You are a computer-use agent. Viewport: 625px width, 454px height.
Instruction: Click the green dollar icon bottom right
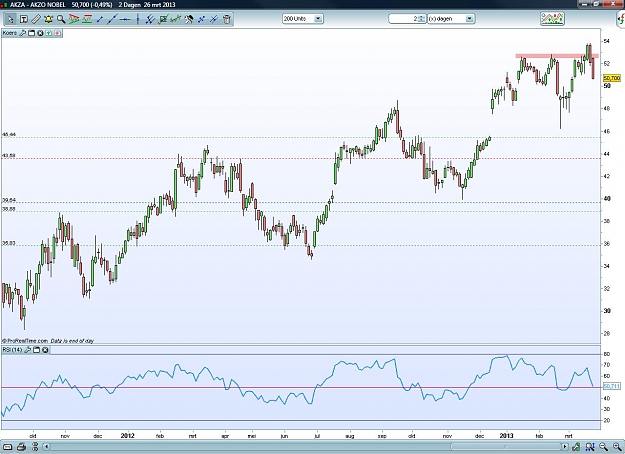(576, 447)
